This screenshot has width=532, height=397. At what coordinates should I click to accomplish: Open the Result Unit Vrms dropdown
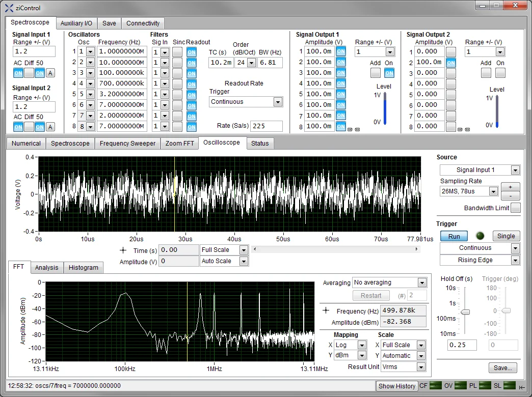(x=421, y=367)
